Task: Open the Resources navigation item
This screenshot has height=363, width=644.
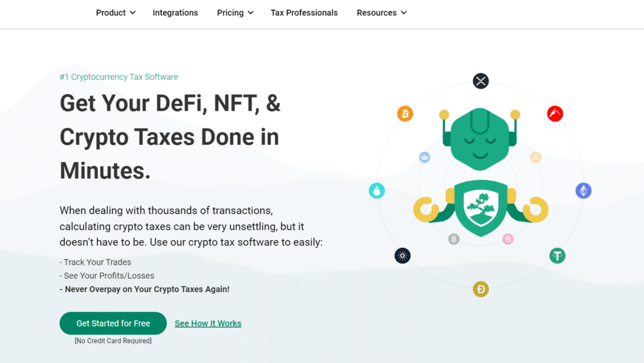Action: (377, 13)
